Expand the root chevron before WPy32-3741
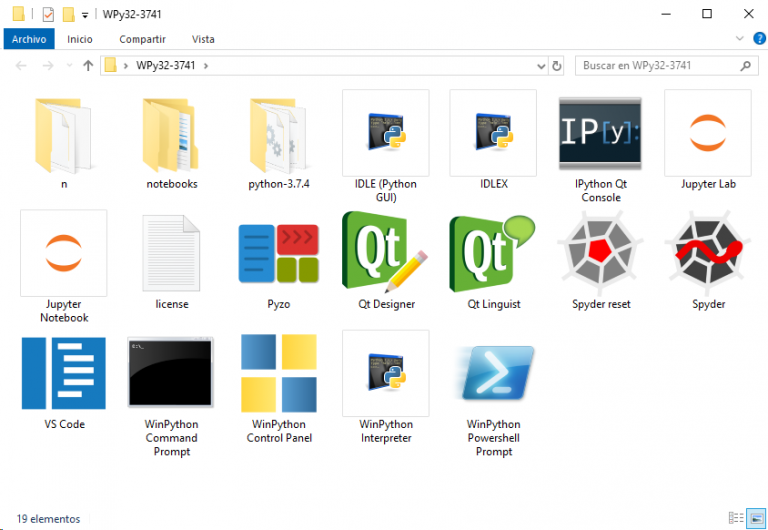This screenshot has height=530, width=768. [126, 66]
